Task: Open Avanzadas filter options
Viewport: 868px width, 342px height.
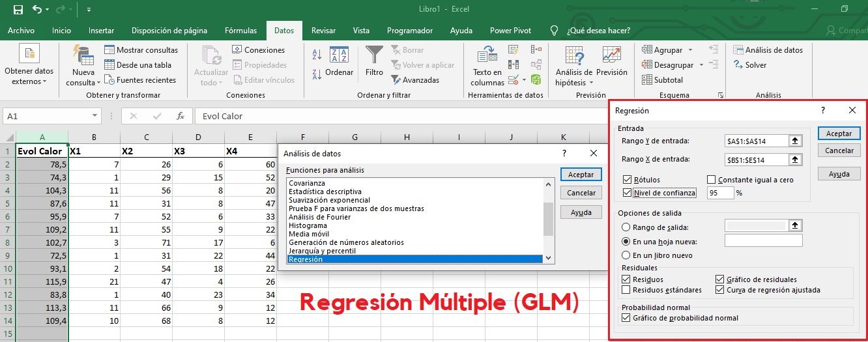Action: (x=416, y=80)
